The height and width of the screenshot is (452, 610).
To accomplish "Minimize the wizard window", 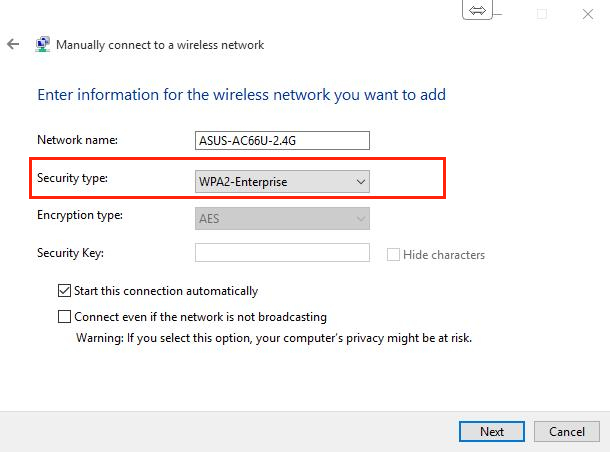I will [x=497, y=14].
